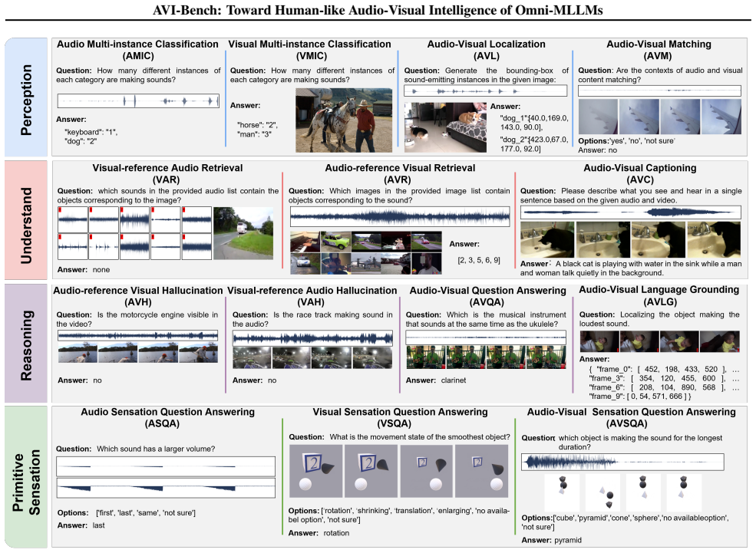756x553 pixels.
Task: Open the two dogs photo in AVL
Action: point(445,127)
